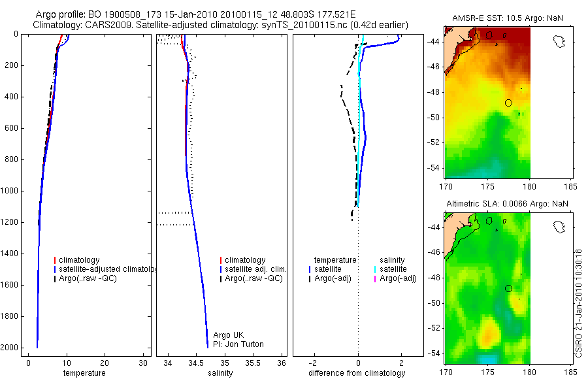
Task: Click the 'difference from climatology' axis label
Action: tap(357, 373)
